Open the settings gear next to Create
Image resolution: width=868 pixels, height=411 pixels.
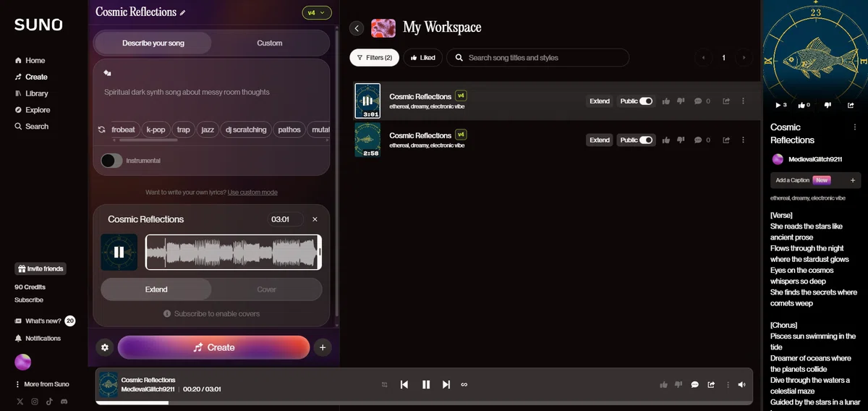[x=105, y=347]
